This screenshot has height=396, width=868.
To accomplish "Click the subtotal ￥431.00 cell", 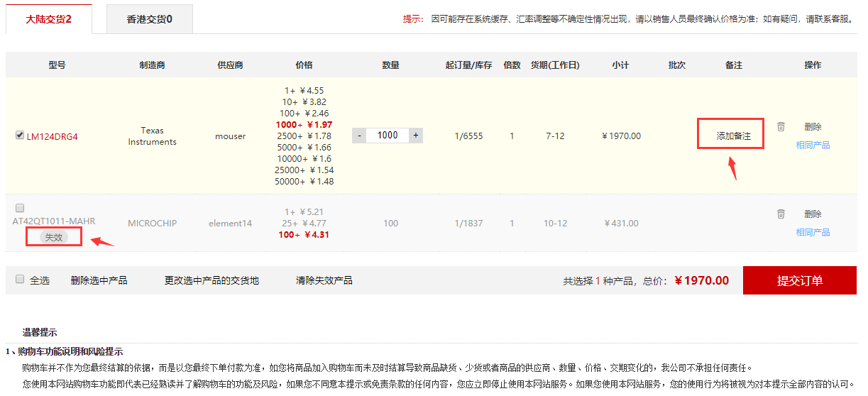I will pos(621,224).
